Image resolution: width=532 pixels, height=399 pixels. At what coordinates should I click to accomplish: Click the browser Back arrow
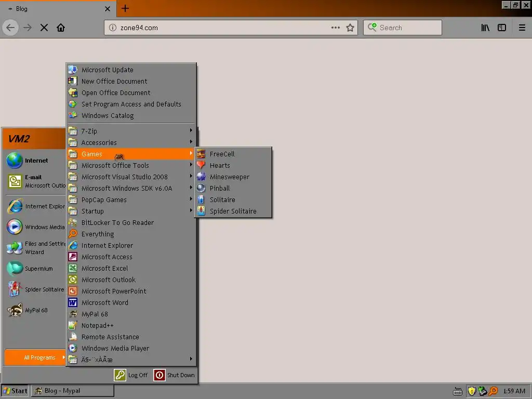click(x=10, y=28)
